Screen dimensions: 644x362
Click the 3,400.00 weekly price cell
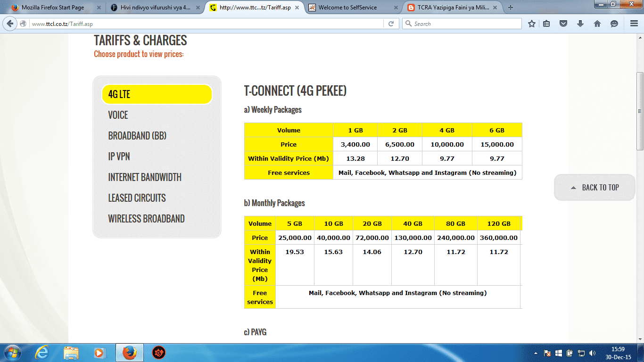click(355, 144)
